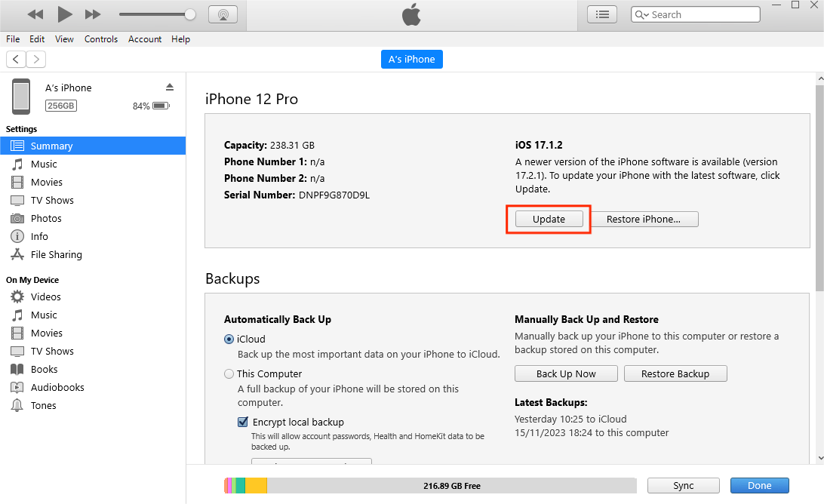Screen dimensions: 824x504
Task: Open the Up Next list view button
Action: (602, 14)
